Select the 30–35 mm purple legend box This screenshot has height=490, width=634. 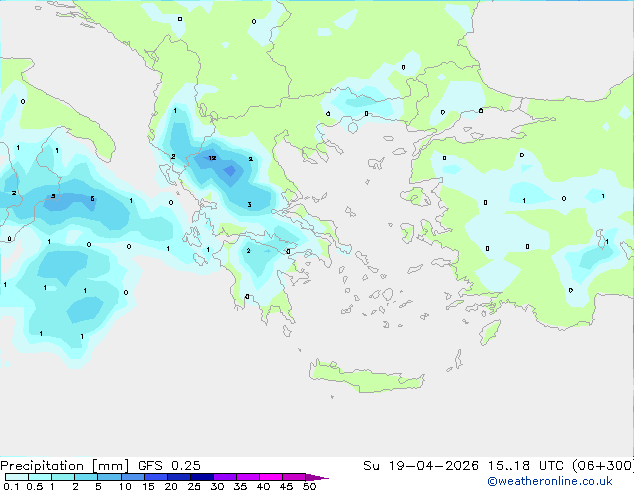click(x=224, y=477)
